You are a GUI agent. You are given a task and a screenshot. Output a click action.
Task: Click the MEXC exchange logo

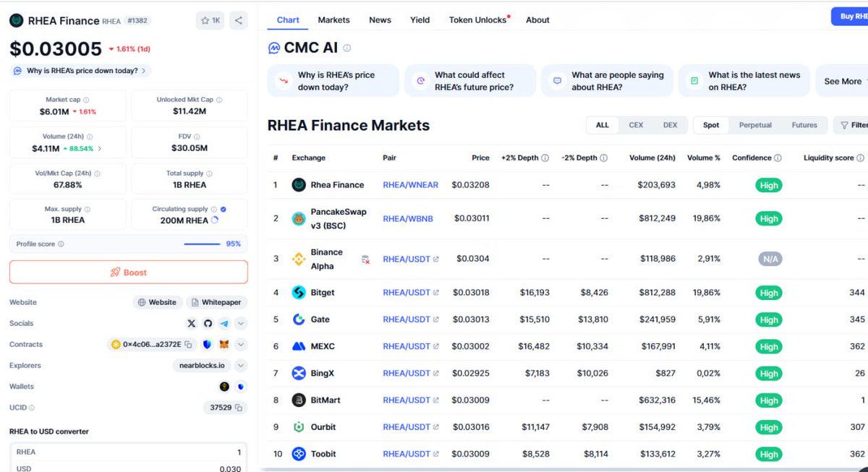[299, 346]
